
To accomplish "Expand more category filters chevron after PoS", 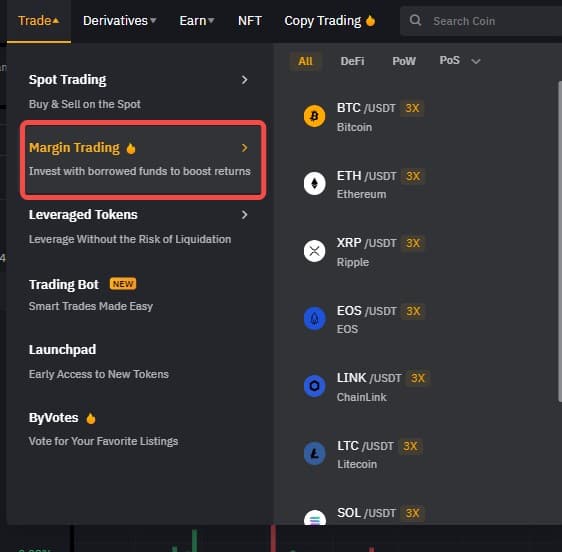I will pyautogui.click(x=476, y=61).
